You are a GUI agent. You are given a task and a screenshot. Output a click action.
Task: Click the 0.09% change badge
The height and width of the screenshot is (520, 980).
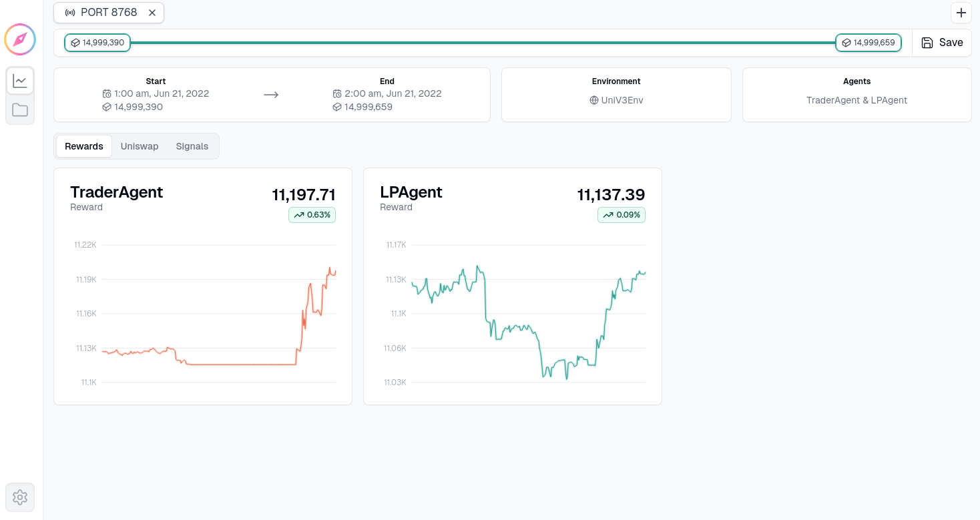pyautogui.click(x=622, y=215)
